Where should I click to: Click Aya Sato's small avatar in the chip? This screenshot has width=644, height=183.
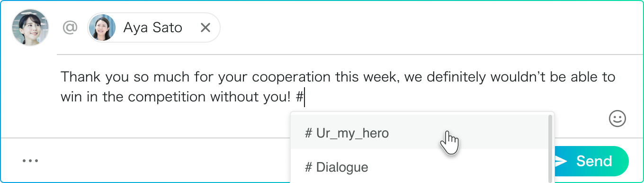102,27
